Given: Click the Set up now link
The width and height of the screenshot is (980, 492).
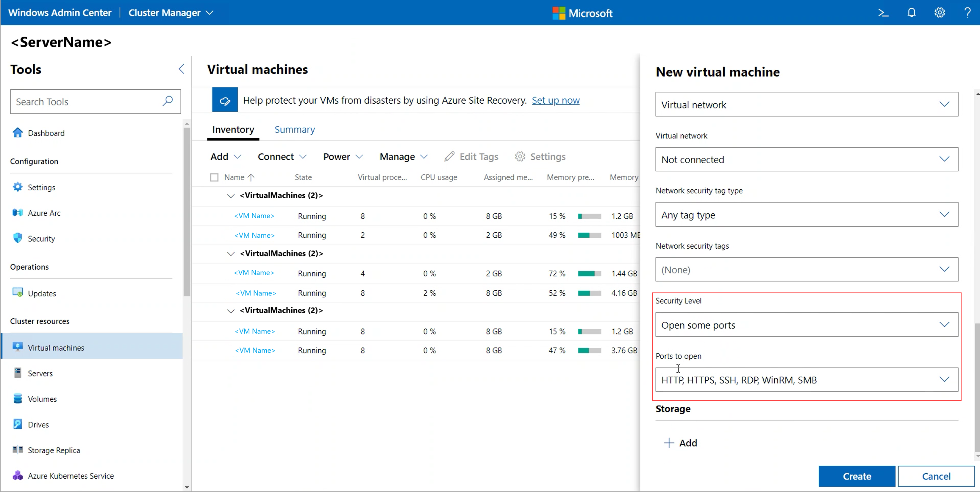Looking at the screenshot, I should point(556,100).
